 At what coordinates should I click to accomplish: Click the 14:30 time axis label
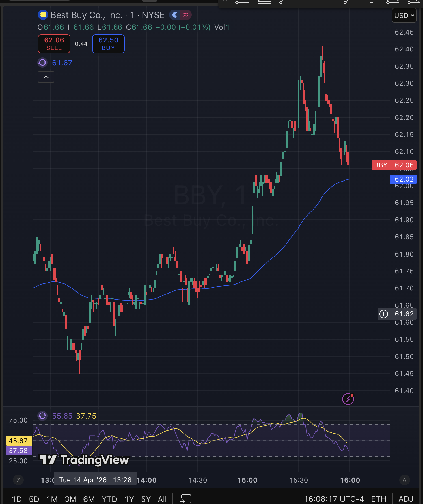pyautogui.click(x=198, y=480)
